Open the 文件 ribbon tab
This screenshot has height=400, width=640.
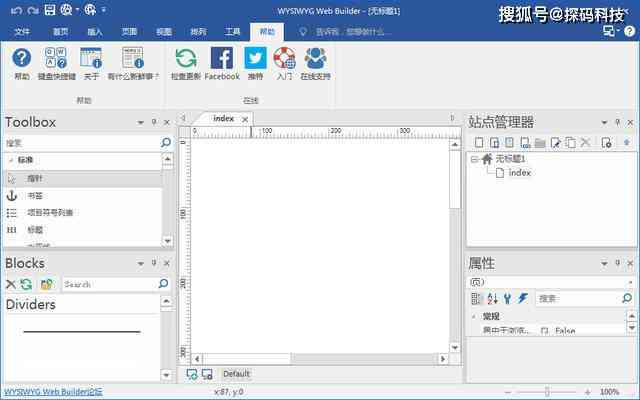(22, 32)
